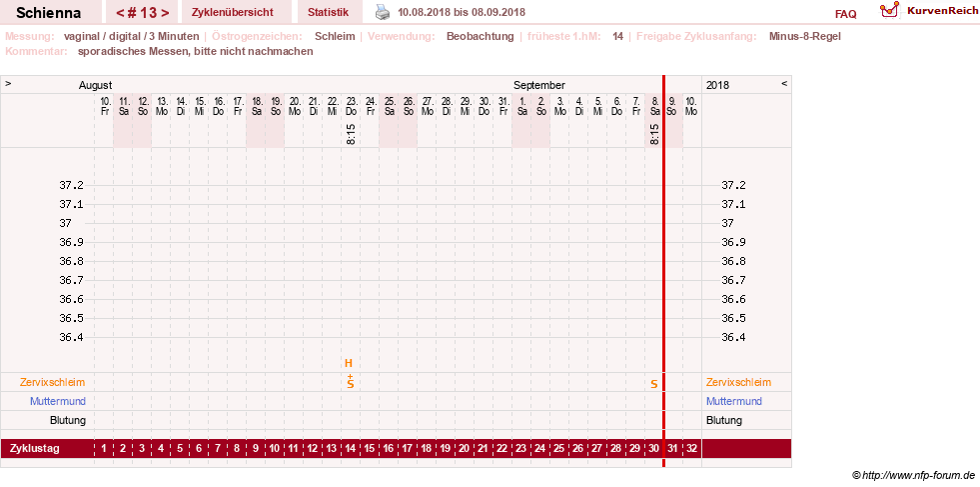The image size is (980, 487).
Task: Select the date header 23. Do
Action: pos(351,106)
